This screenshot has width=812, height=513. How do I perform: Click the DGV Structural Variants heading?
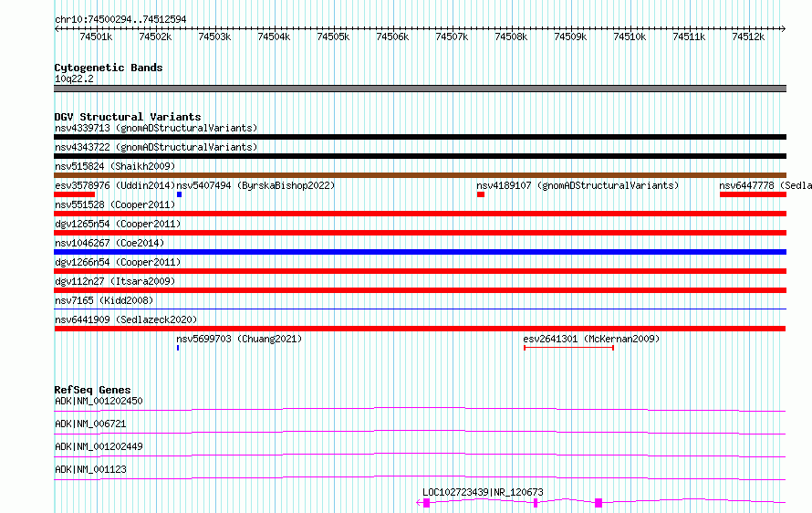[128, 117]
